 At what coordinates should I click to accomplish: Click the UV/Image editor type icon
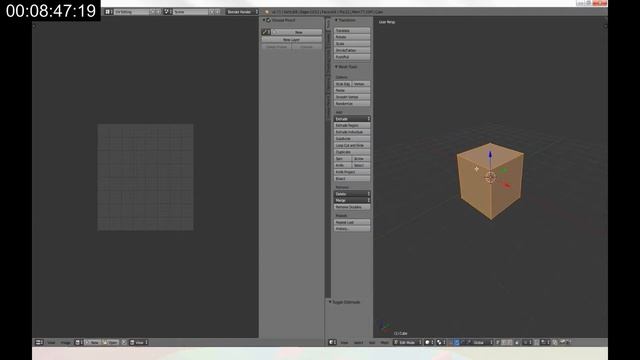(39, 342)
